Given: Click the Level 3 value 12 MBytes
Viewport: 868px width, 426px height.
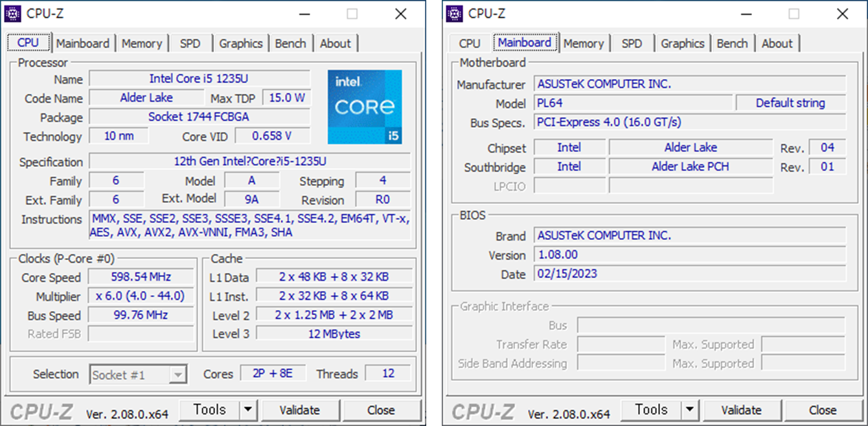Looking at the screenshot, I should pos(334,334).
